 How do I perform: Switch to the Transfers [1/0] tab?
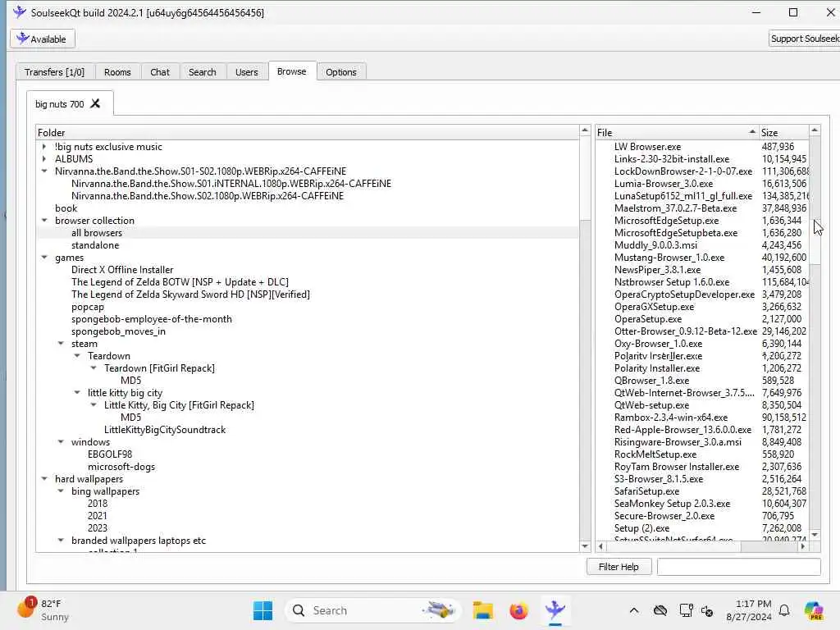point(55,72)
